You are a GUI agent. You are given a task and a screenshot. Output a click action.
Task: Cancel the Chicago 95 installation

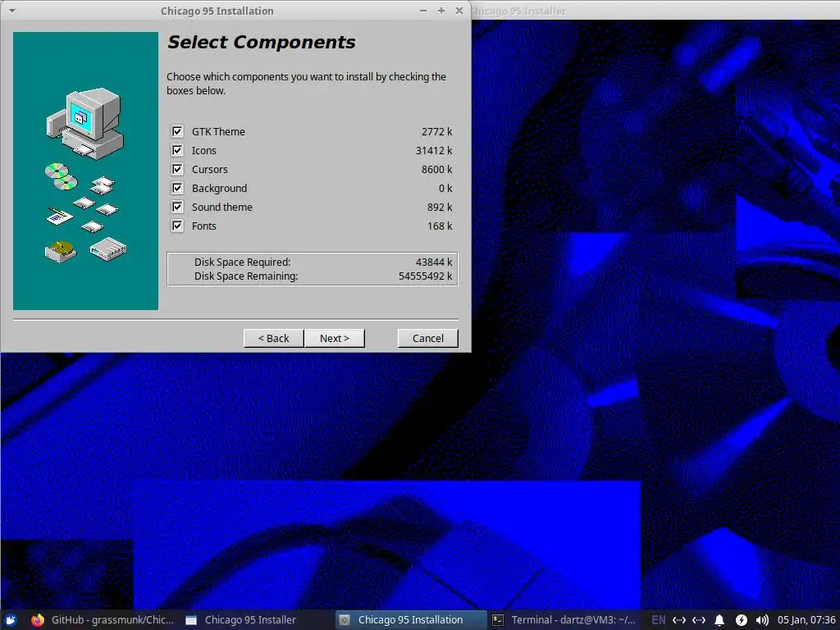[428, 338]
